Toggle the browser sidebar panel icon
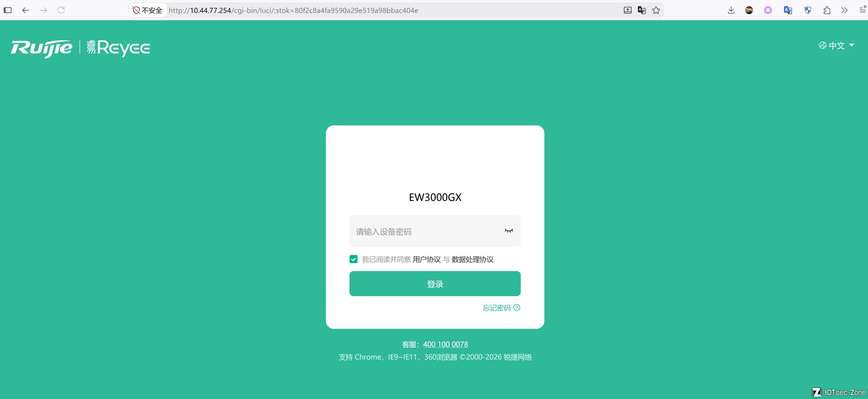Image resolution: width=868 pixels, height=399 pixels. [x=8, y=10]
